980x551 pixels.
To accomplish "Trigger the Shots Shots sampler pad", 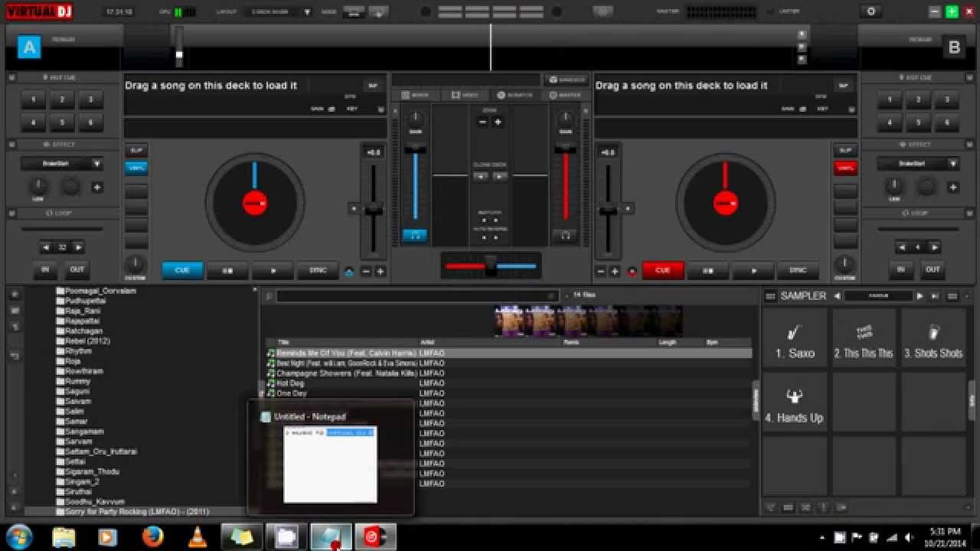I will click(933, 338).
